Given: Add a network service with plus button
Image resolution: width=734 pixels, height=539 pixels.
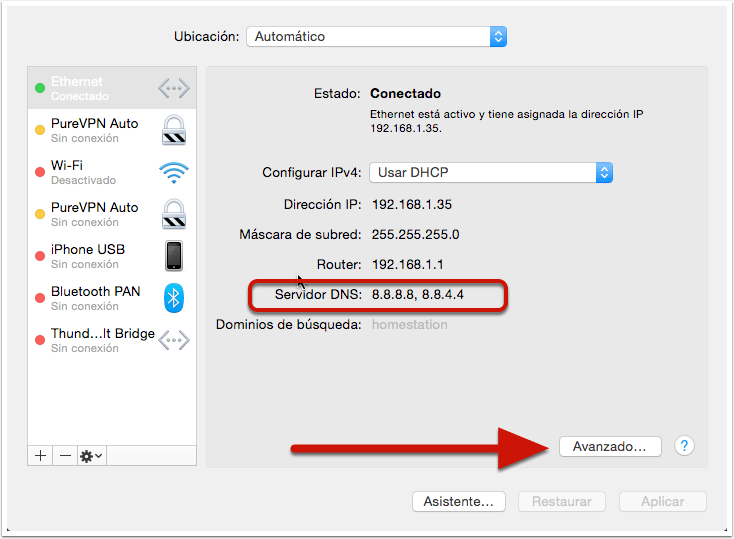Looking at the screenshot, I should pos(41,455).
